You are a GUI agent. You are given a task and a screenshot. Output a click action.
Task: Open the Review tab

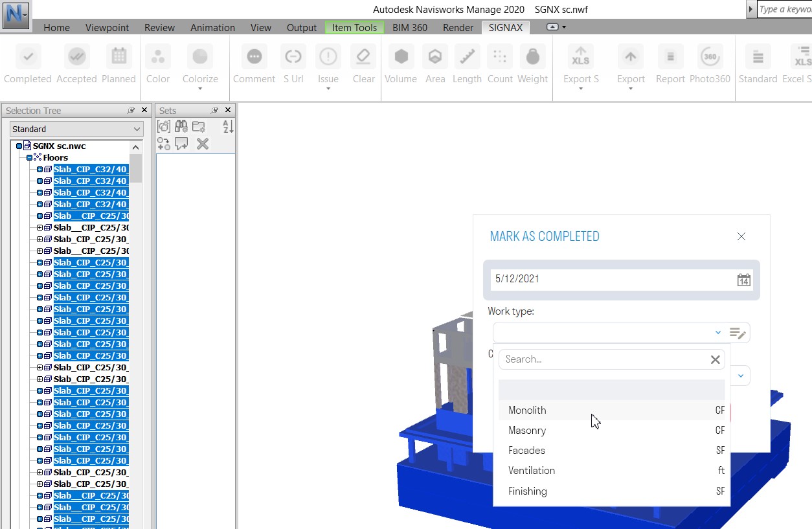(x=160, y=27)
